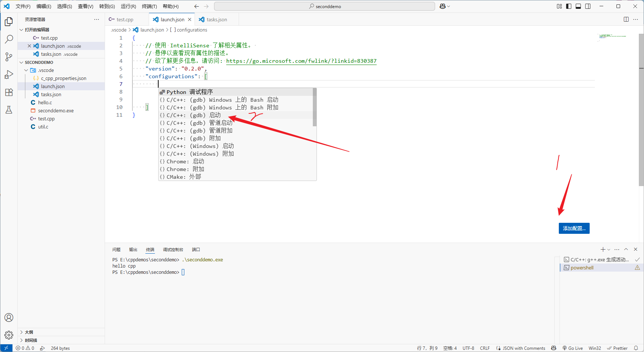Open the Search view in activity bar

click(x=9, y=39)
